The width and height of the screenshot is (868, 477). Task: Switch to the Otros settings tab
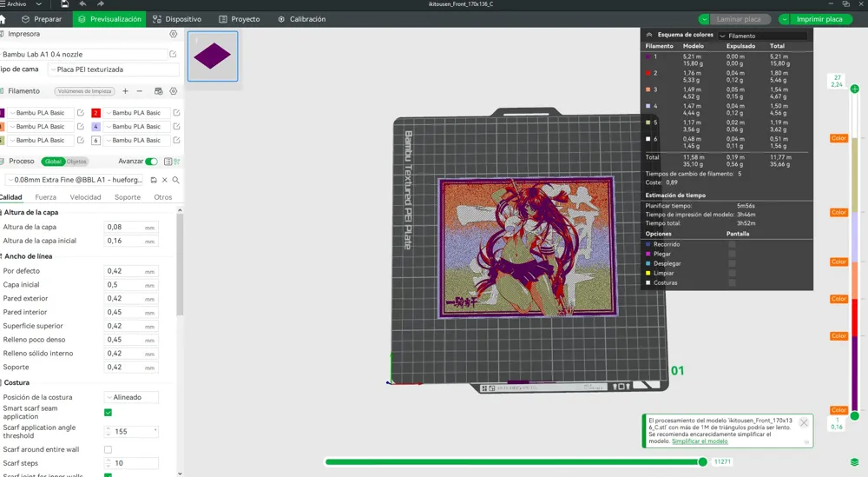pyautogui.click(x=163, y=197)
